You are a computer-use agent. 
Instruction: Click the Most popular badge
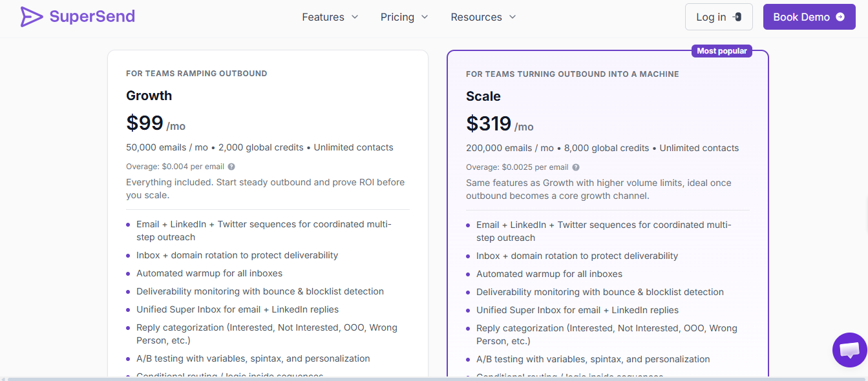722,50
